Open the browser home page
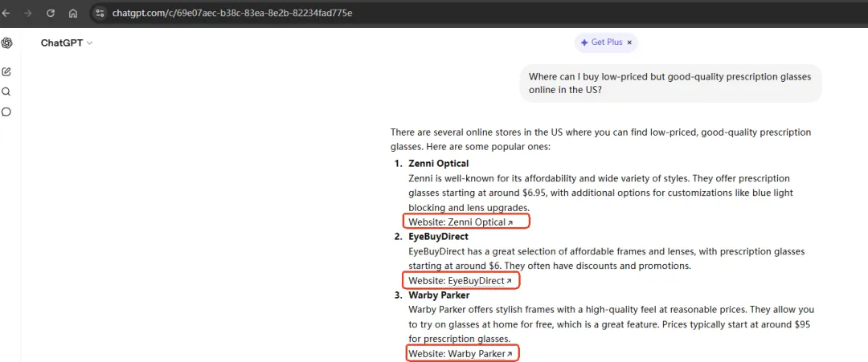This screenshot has width=868, height=362. click(x=73, y=14)
